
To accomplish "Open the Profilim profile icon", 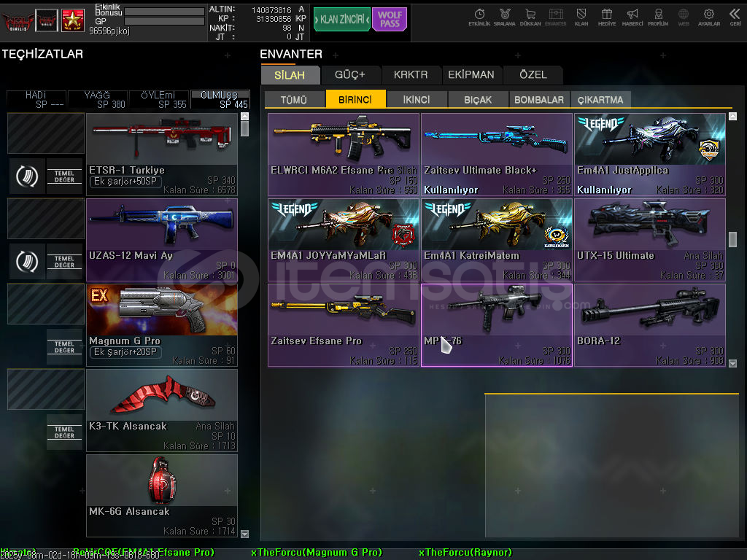I will (x=658, y=17).
